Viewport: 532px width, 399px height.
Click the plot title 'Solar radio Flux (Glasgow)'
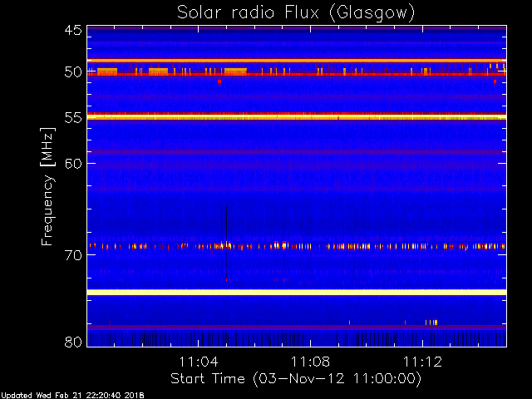(x=296, y=13)
